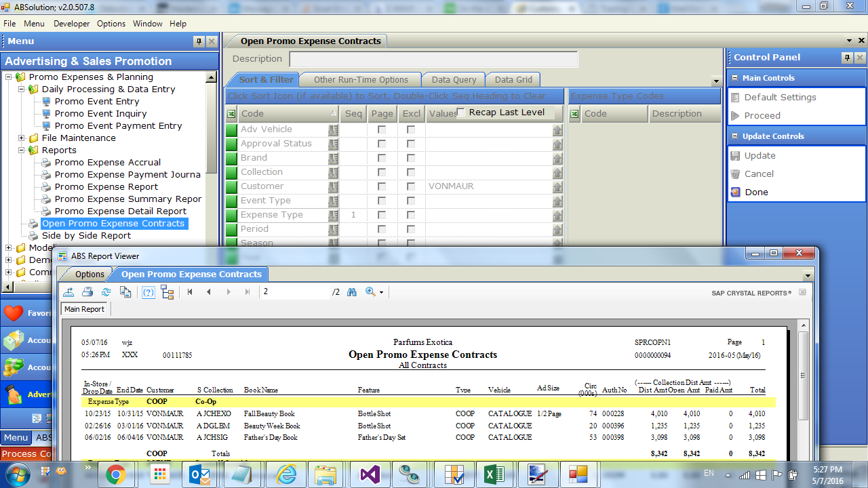868x488 pixels.
Task: Open tab list dropdown in Report Viewer
Action: tap(807, 276)
